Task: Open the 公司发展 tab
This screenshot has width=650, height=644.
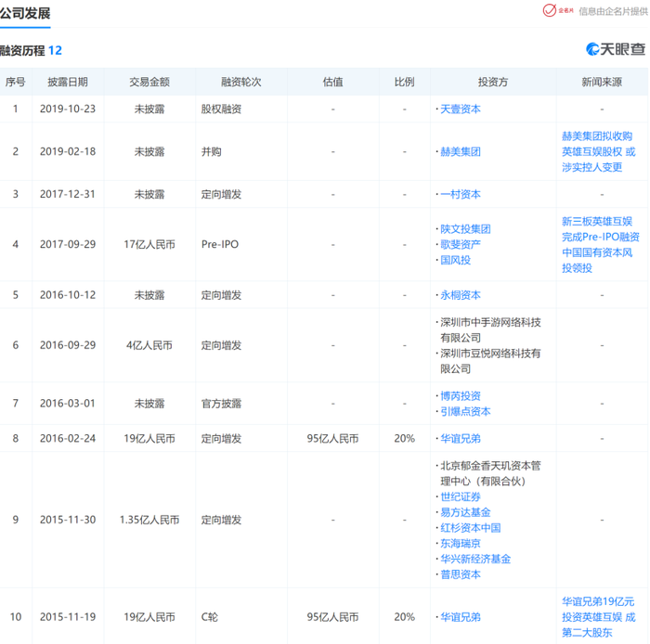Action: point(25,14)
